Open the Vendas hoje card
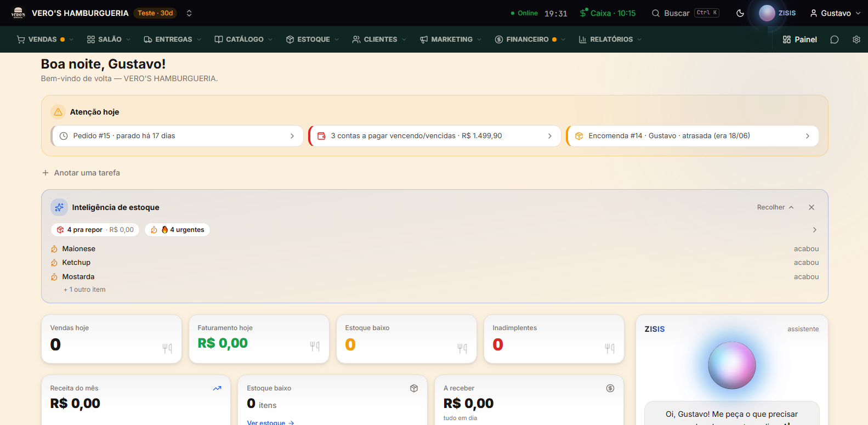The width and height of the screenshot is (868, 425). 111,339
